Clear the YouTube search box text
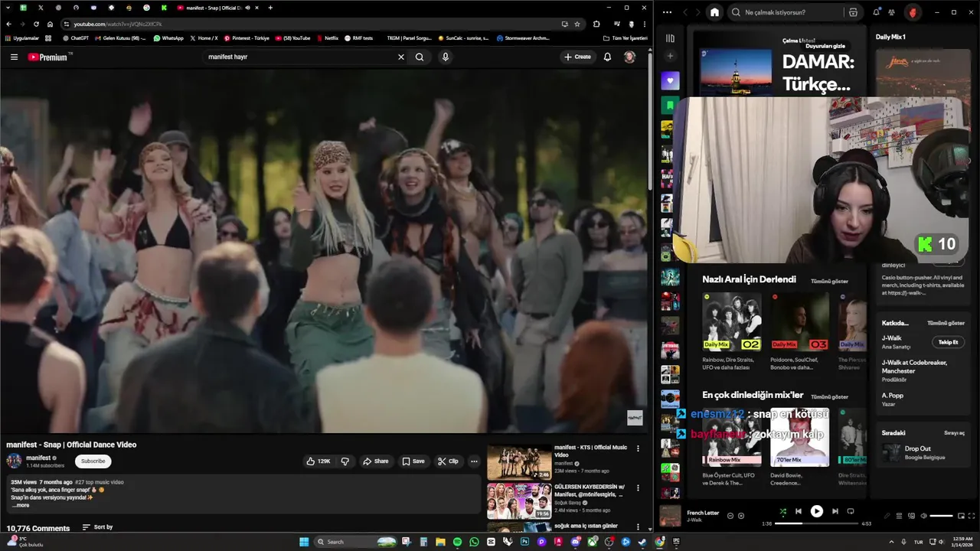Screen dimensions: 980x551 point(400,57)
